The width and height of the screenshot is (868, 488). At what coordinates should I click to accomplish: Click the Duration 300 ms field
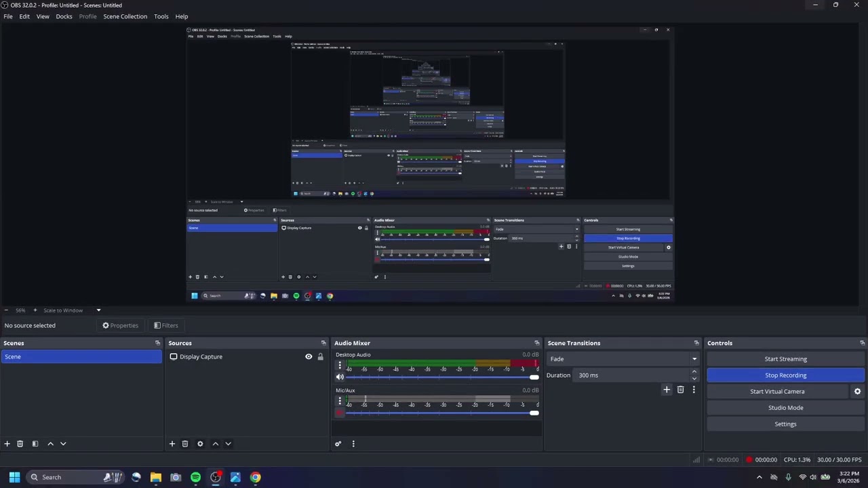pyautogui.click(x=631, y=375)
